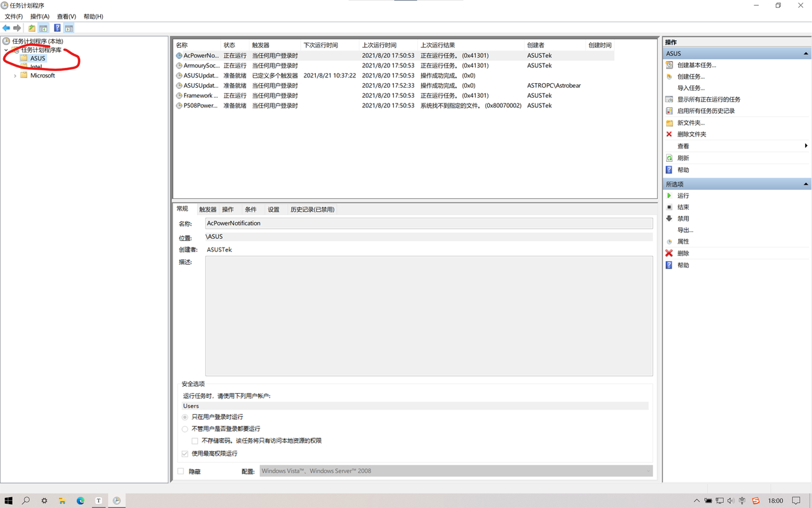
Task: Switch to the 触发器 tab
Action: (207, 210)
